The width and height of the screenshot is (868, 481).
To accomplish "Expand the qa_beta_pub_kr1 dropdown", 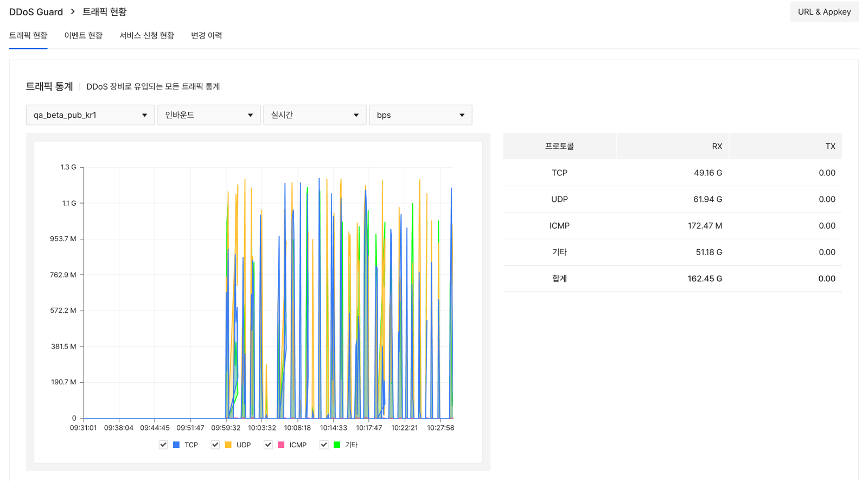I will [x=90, y=115].
